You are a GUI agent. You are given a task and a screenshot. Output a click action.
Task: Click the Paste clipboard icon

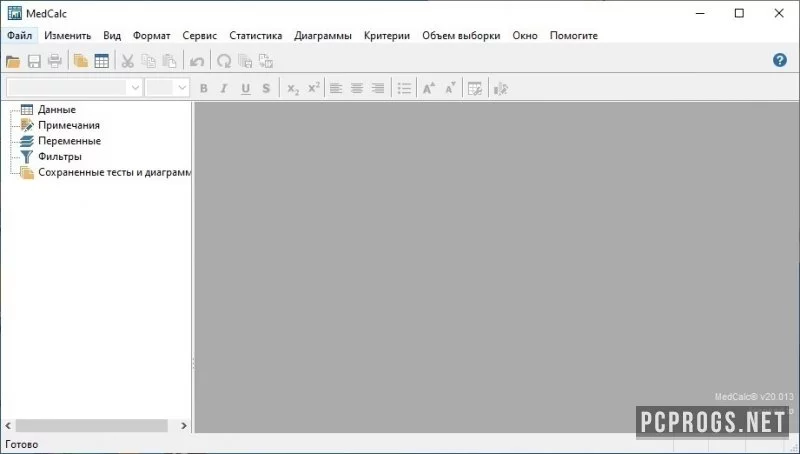click(169, 62)
